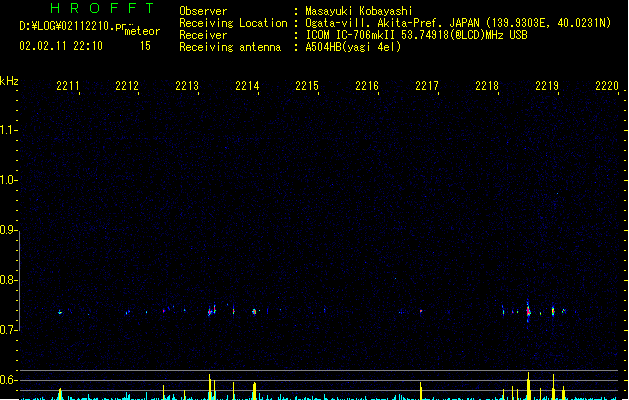
Task: Click Ogata-vill. Akita-Pref. JAPAN location text
Action: (394, 23)
